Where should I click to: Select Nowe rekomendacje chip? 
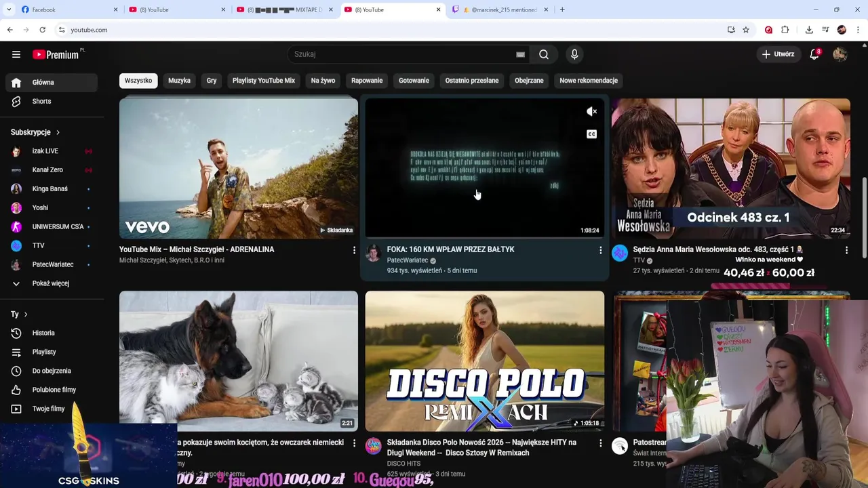(x=589, y=80)
